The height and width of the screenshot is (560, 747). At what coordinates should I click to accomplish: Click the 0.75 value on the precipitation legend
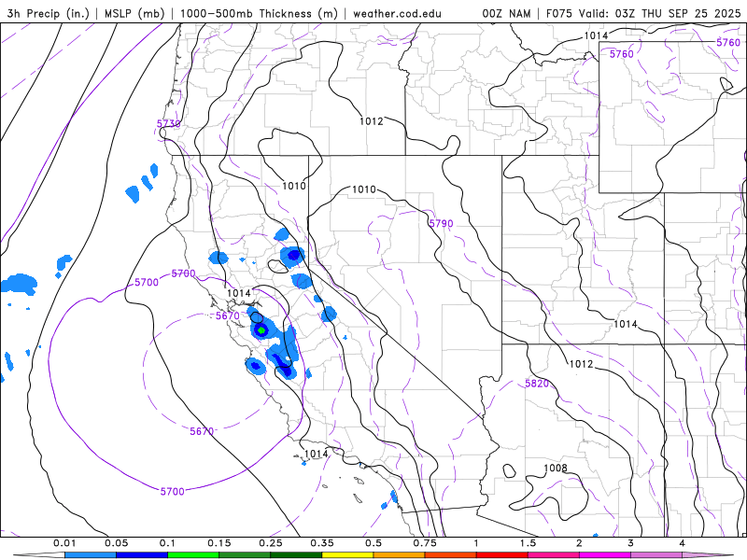coord(425,543)
